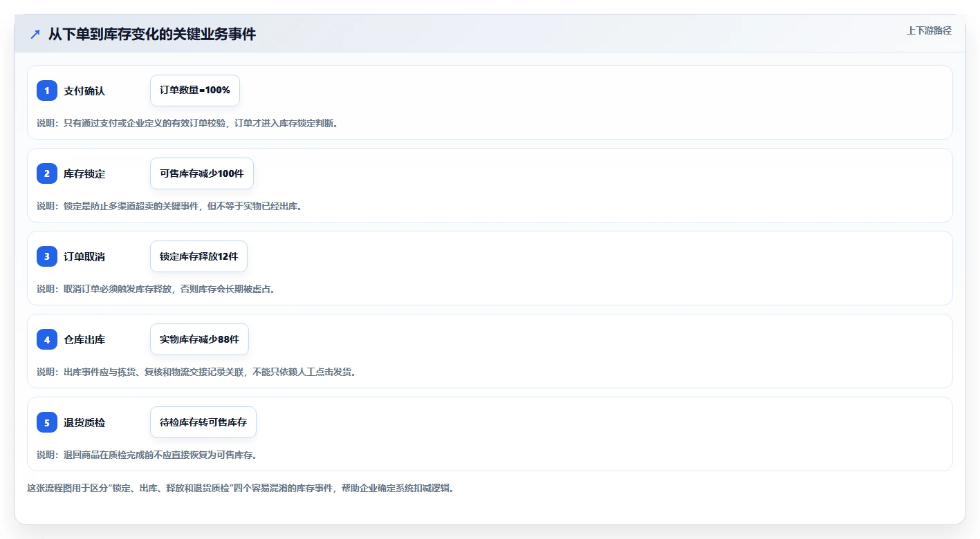Click the description about 库存会长期被虚占
The width and height of the screenshot is (980, 539).
point(156,289)
